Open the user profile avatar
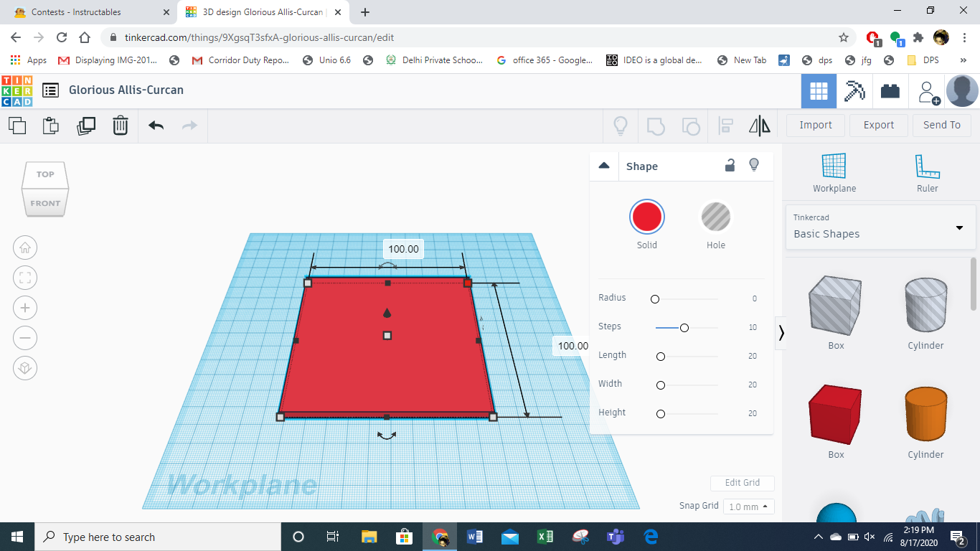The width and height of the screenshot is (980, 551). (x=962, y=91)
